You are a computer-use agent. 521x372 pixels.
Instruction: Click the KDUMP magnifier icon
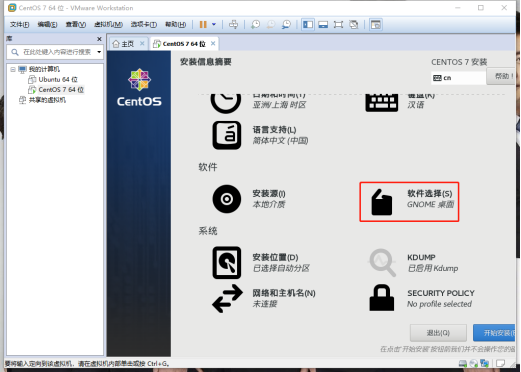pos(382,263)
